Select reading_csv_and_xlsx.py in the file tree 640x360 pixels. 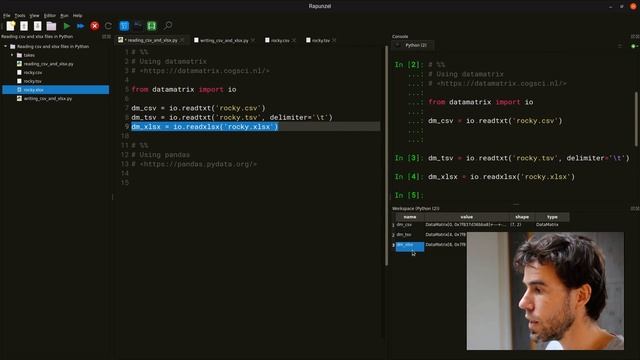49,64
